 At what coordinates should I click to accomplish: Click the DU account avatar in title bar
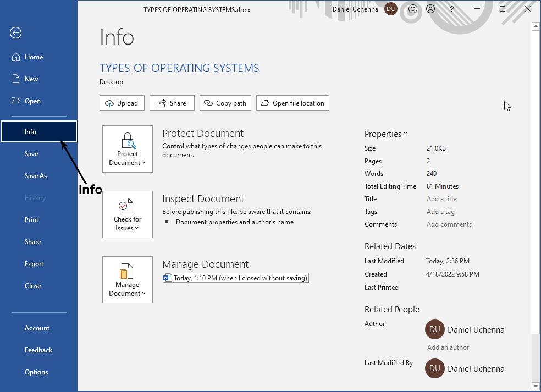(x=390, y=9)
